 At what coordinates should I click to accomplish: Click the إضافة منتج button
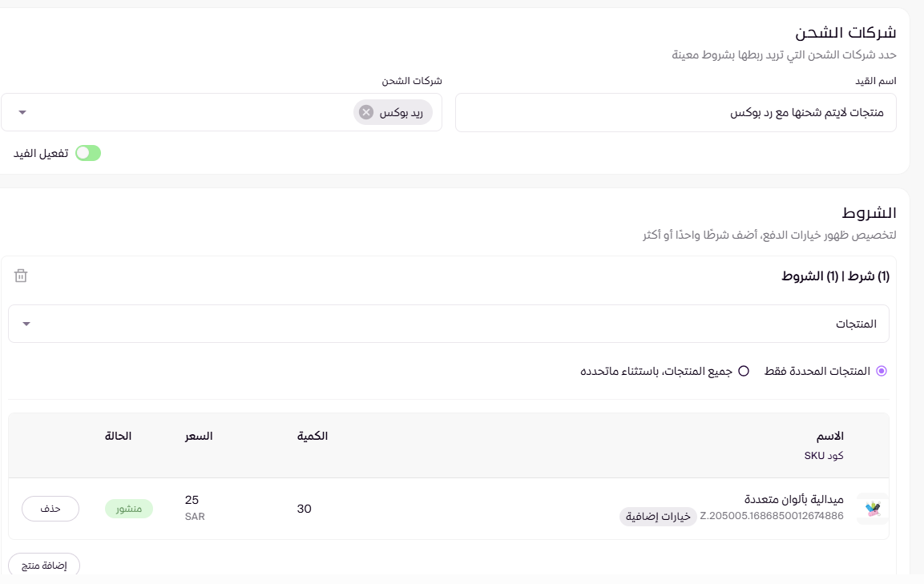(44, 565)
